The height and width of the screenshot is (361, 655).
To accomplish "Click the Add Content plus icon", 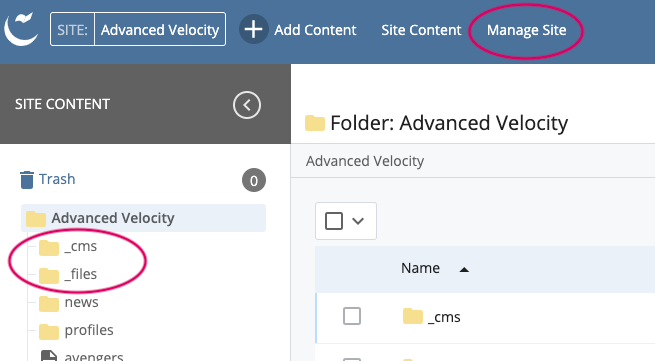I will pos(254,30).
